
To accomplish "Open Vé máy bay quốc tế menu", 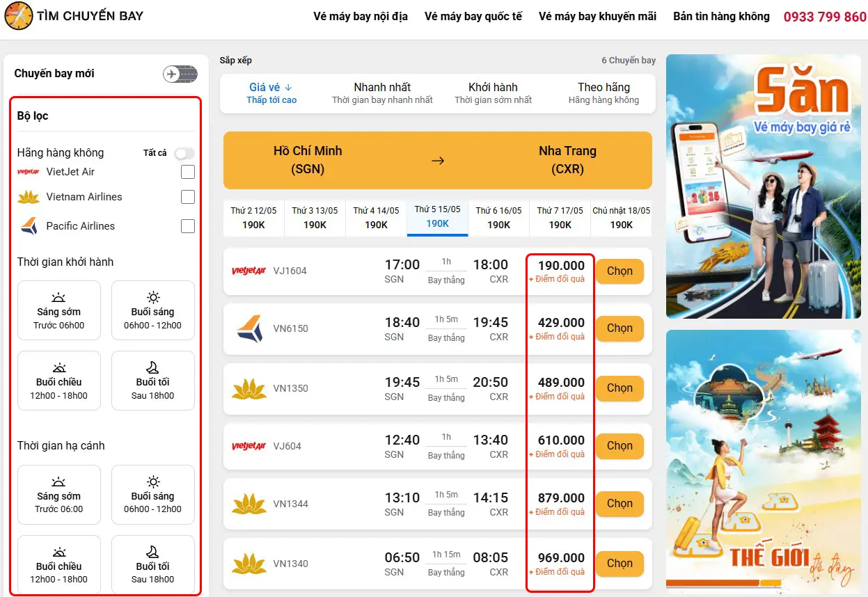I will [x=473, y=16].
